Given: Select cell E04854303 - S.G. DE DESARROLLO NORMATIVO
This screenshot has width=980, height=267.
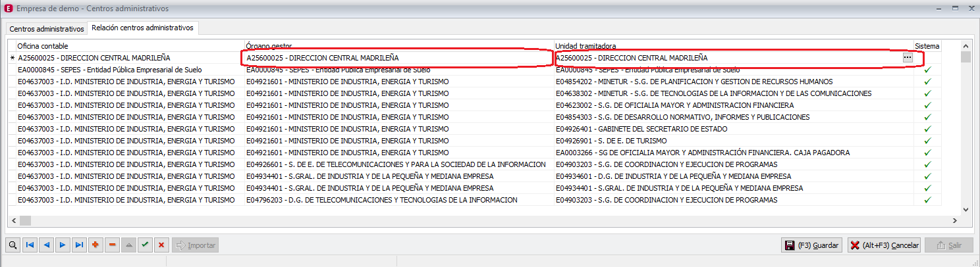Looking at the screenshot, I should (734, 117).
